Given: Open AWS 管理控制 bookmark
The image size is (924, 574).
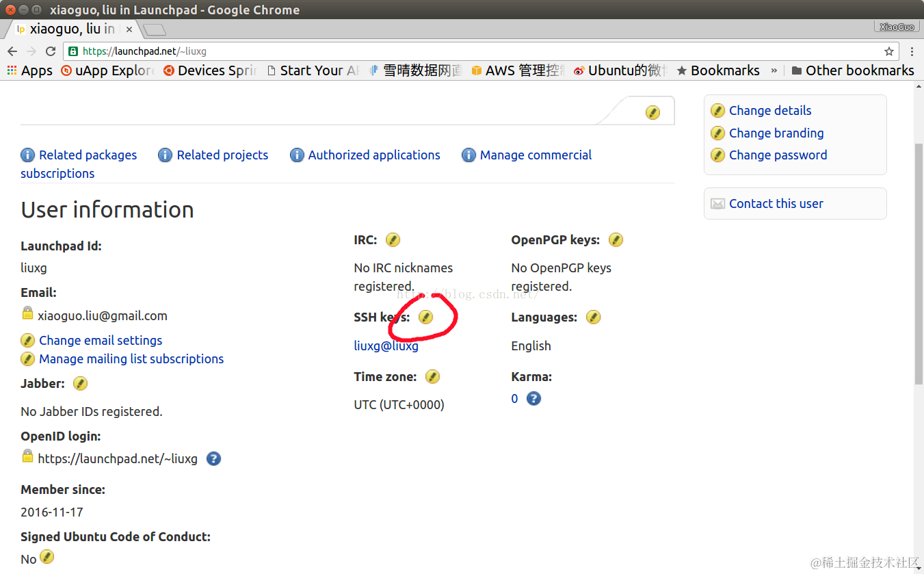Looking at the screenshot, I should click(518, 70).
